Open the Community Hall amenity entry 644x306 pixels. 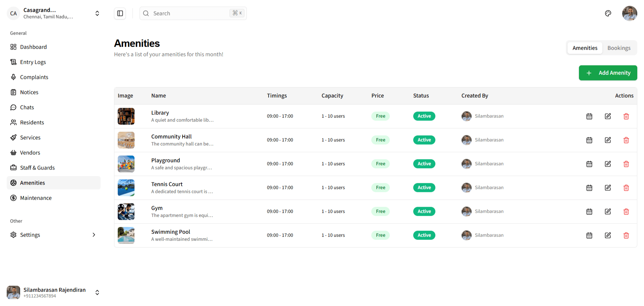pos(171,137)
